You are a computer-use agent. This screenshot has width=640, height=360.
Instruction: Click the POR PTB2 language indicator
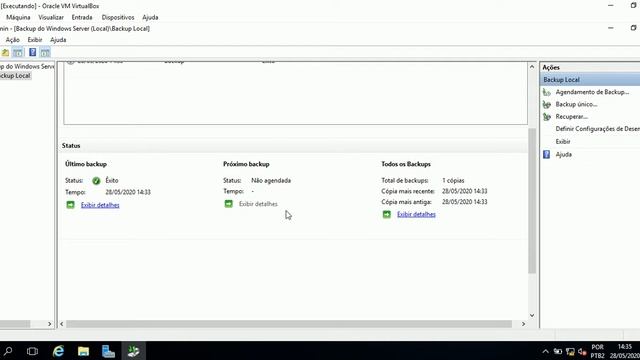pos(597,351)
